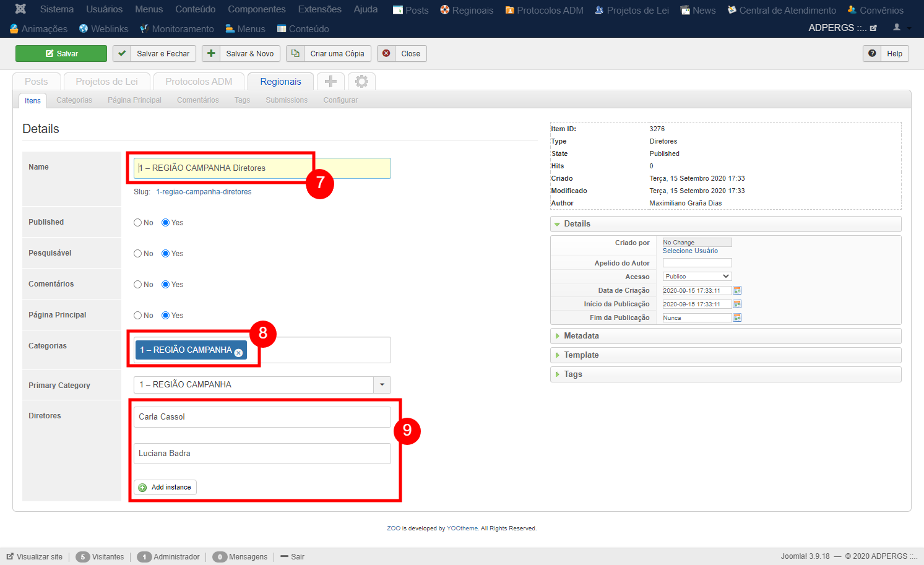This screenshot has height=565, width=924.
Task: Switch to the Categorias tab
Action: pyautogui.click(x=74, y=100)
